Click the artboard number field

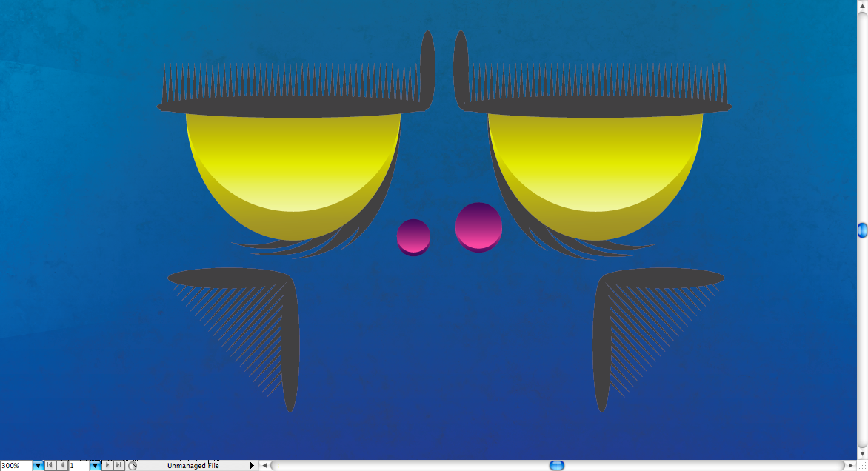[x=79, y=466]
